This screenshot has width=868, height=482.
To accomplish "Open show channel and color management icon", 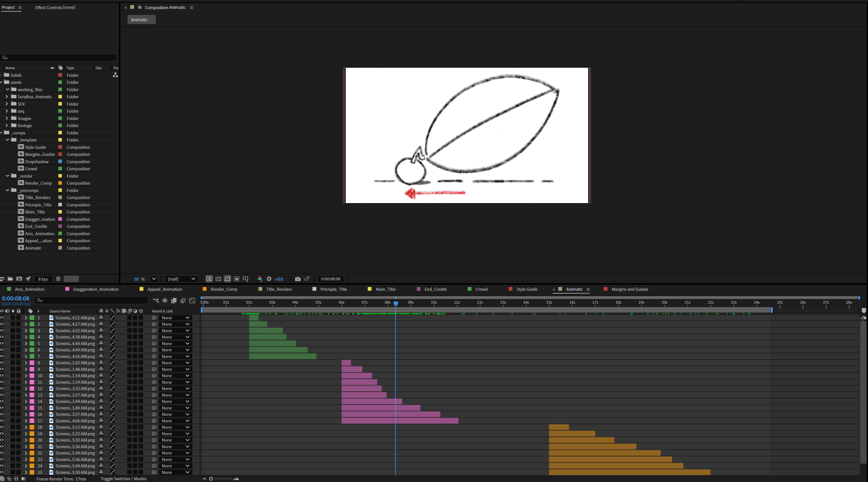I will [260, 279].
